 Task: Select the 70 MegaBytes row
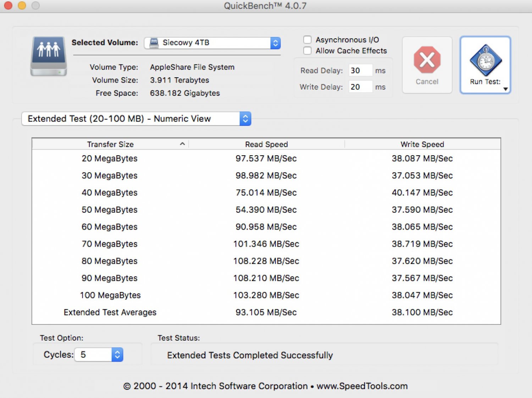click(266, 244)
